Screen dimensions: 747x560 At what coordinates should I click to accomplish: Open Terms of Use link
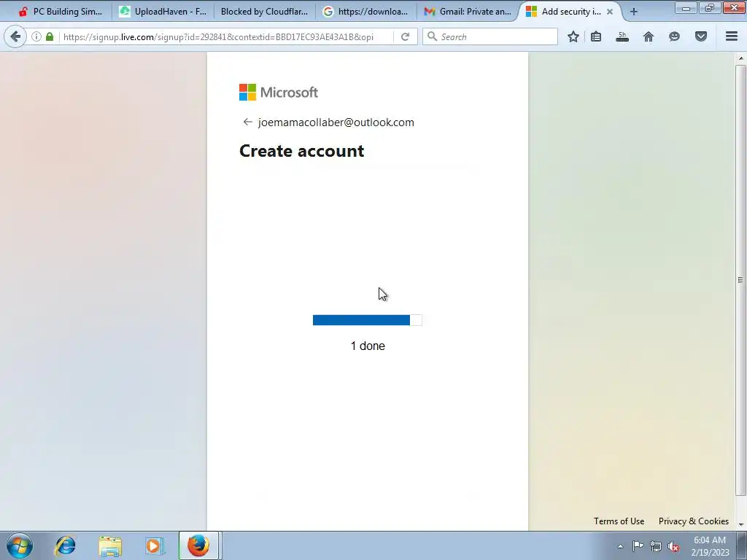[x=619, y=521]
